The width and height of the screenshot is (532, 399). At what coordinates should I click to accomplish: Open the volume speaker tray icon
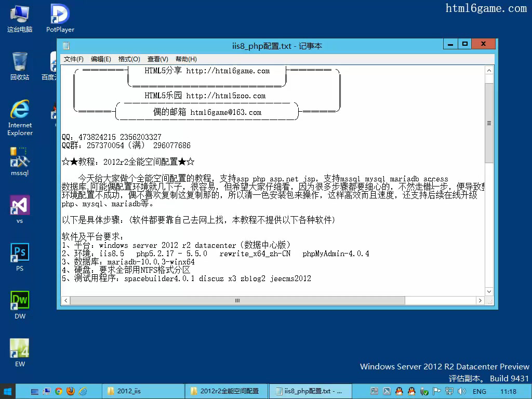pyautogui.click(x=461, y=391)
